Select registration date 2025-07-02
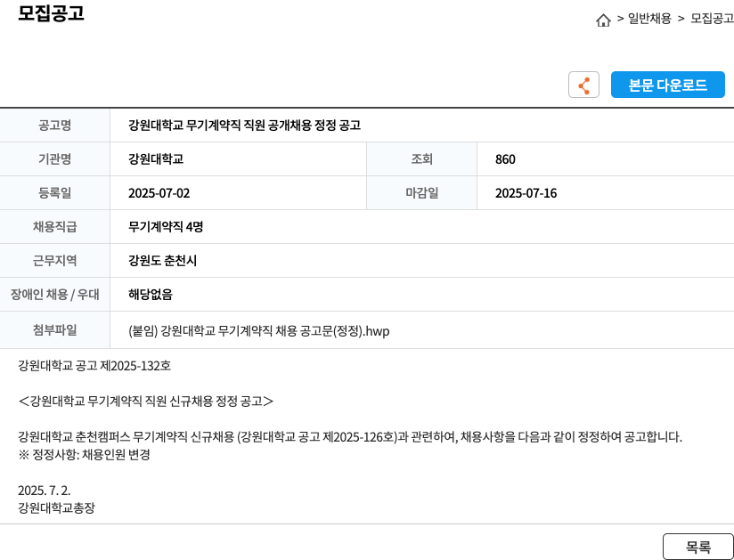734x560 pixels. (x=159, y=193)
